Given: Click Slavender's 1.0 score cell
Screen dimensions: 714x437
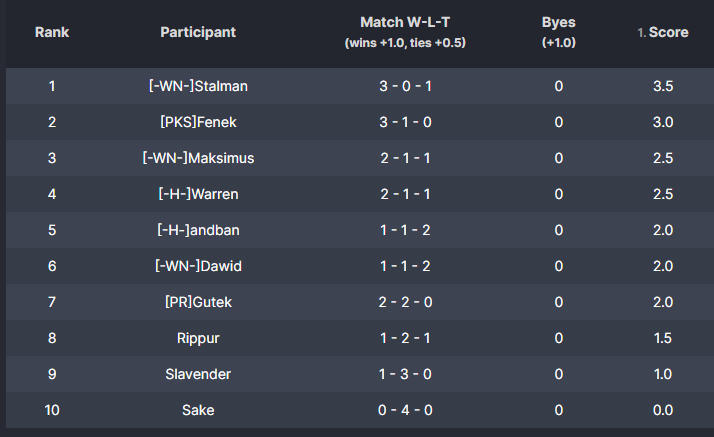Looking at the screenshot, I should click(x=663, y=374).
